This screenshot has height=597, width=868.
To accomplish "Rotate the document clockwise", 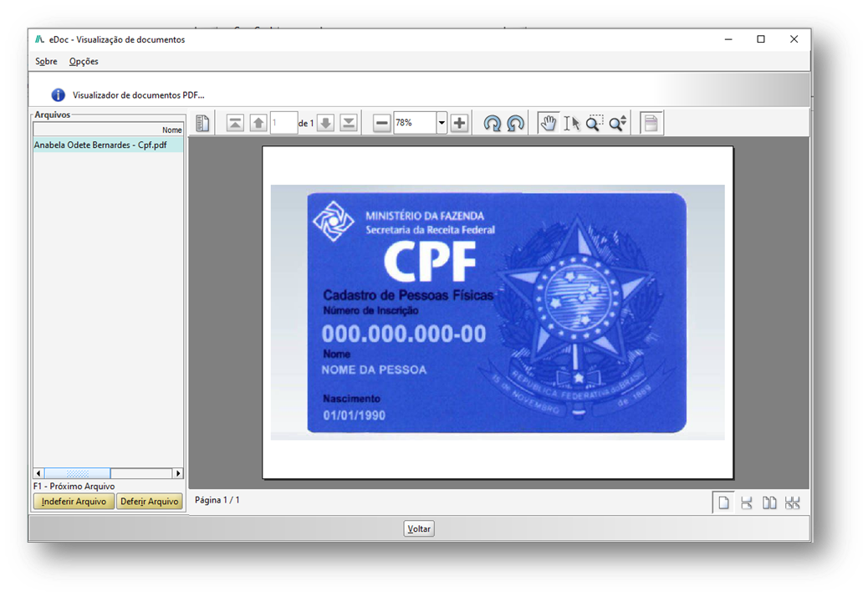I will pos(493,123).
